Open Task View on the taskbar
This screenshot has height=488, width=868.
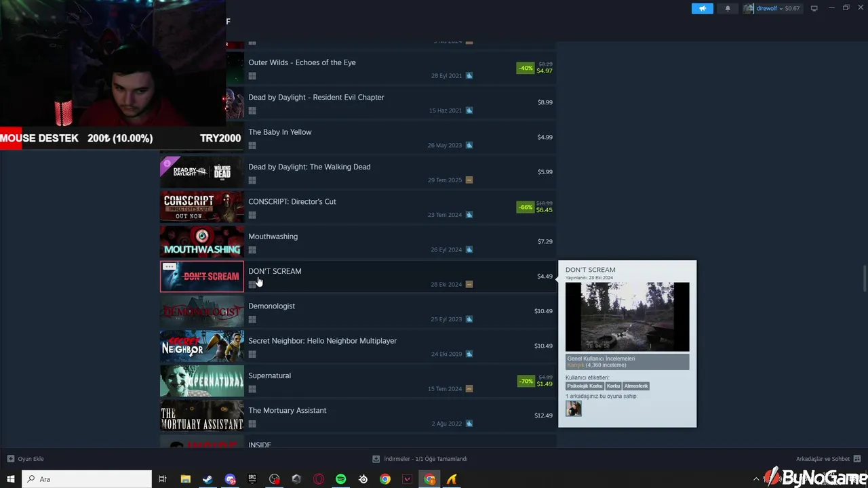point(163,479)
